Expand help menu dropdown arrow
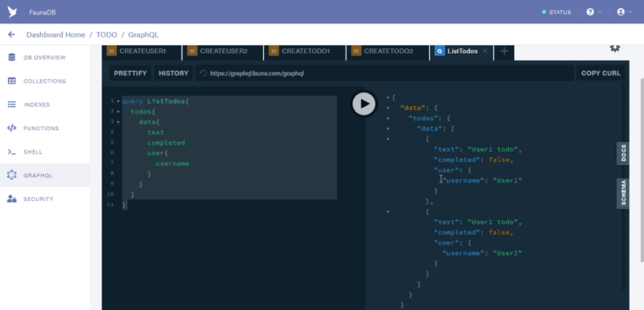 tap(599, 12)
